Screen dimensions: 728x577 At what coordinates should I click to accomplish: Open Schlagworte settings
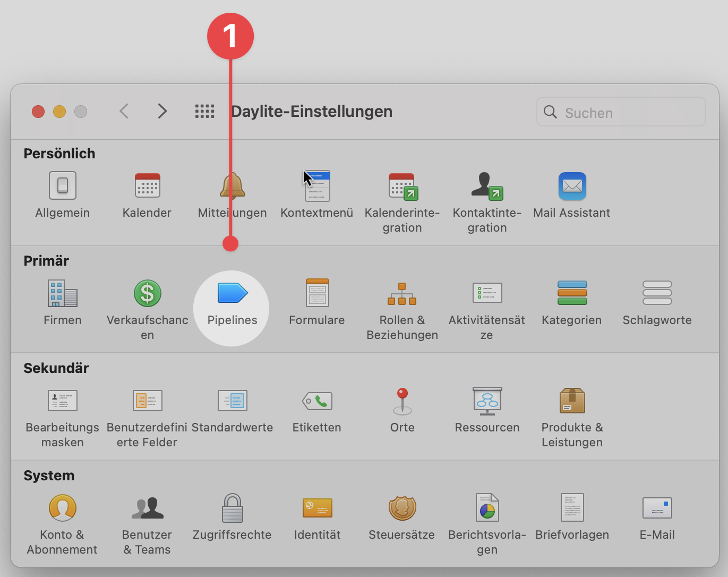click(657, 294)
